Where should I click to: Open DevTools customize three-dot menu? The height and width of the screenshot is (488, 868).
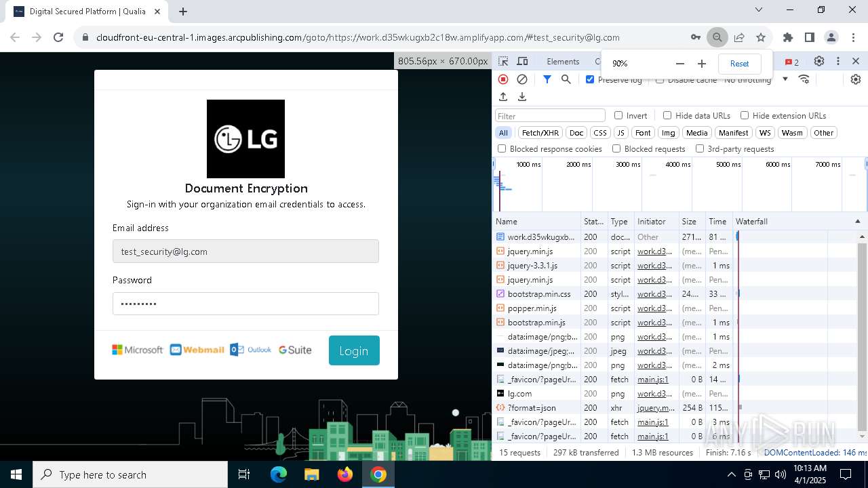pos(838,62)
